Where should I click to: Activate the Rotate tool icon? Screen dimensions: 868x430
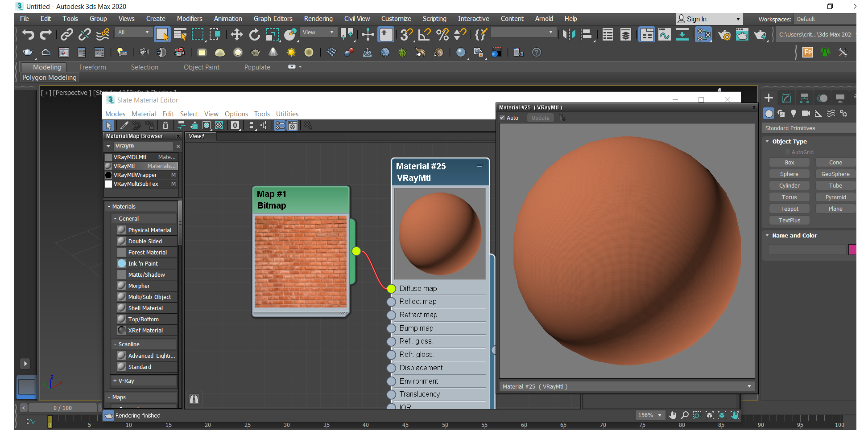pyautogui.click(x=254, y=34)
